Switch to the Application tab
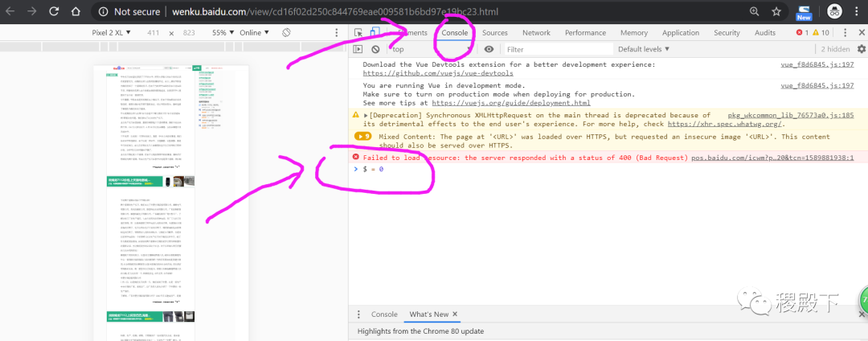The width and height of the screenshot is (868, 341). 681,33
